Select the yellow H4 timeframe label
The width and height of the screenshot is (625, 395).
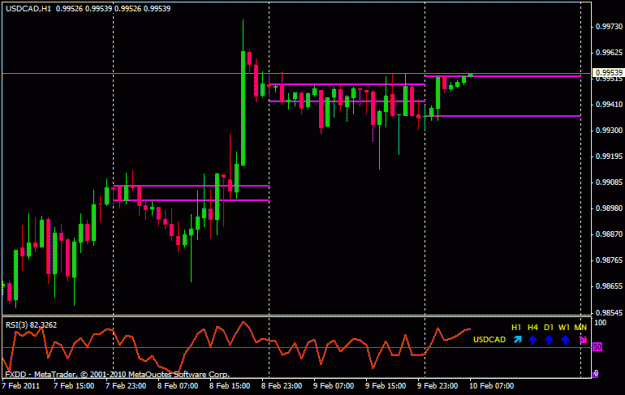pyautogui.click(x=533, y=327)
